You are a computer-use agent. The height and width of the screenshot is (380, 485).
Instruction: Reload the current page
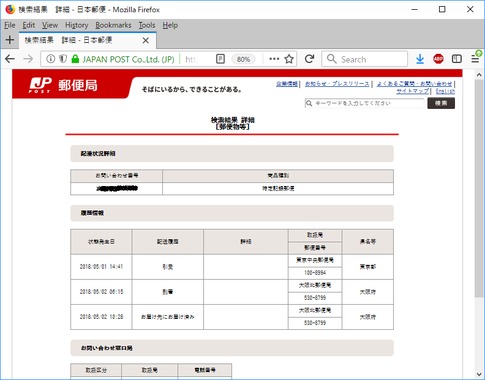(309, 59)
